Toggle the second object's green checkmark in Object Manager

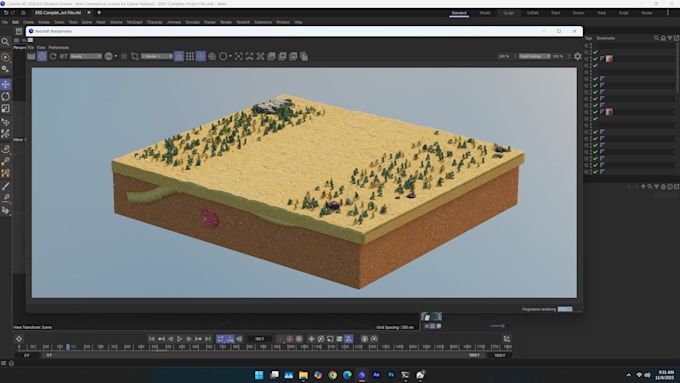(x=595, y=52)
